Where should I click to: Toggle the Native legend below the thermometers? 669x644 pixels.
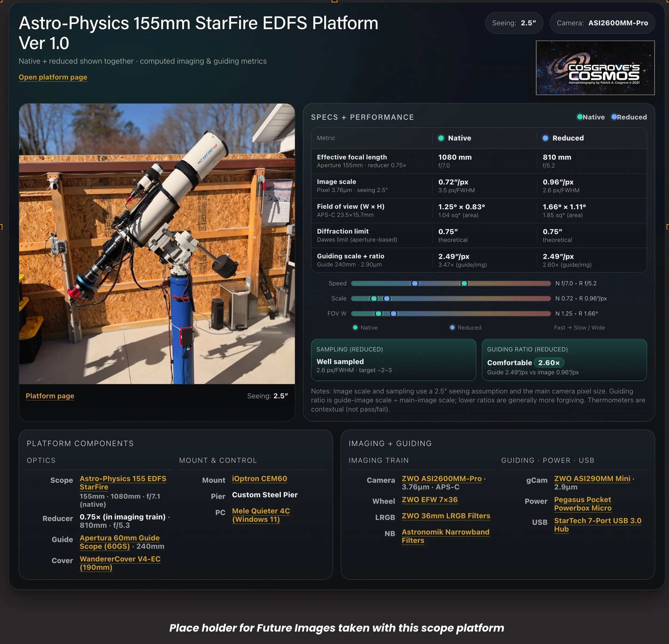pyautogui.click(x=365, y=327)
